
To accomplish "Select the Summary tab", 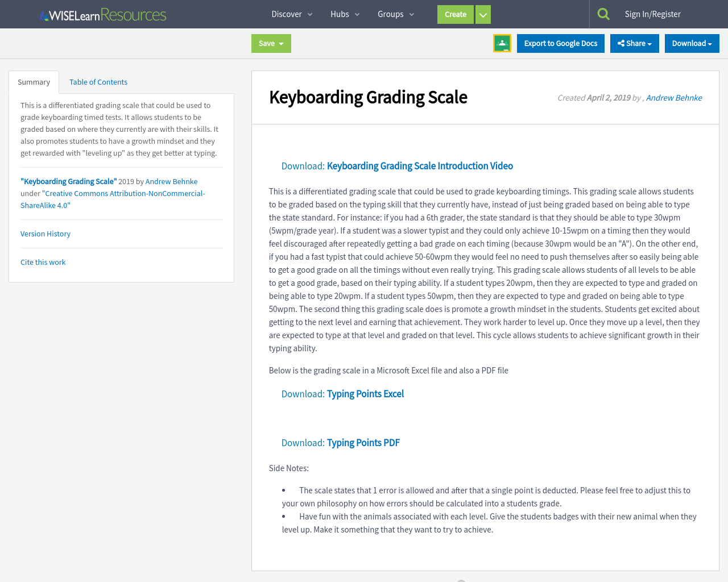I will (x=34, y=81).
